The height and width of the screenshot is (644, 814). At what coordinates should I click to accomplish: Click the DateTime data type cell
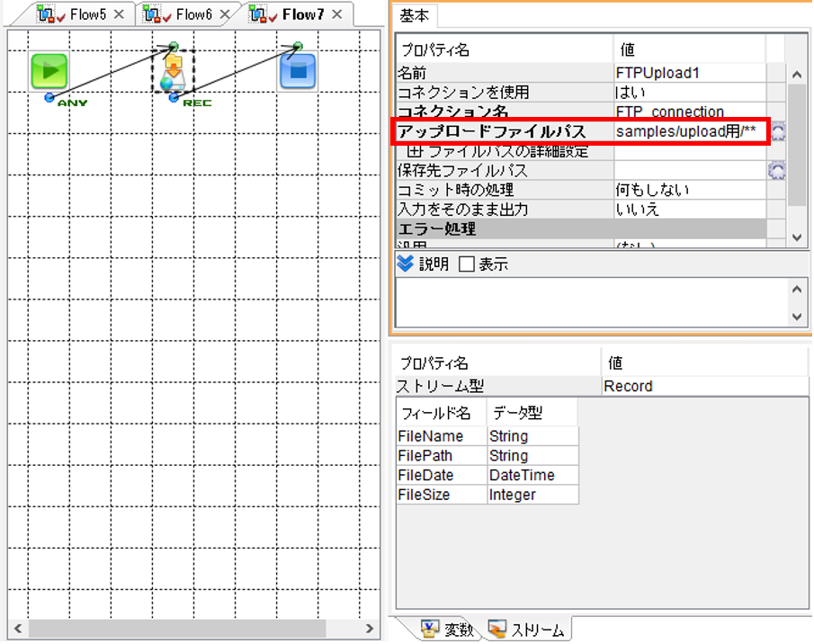(x=532, y=475)
